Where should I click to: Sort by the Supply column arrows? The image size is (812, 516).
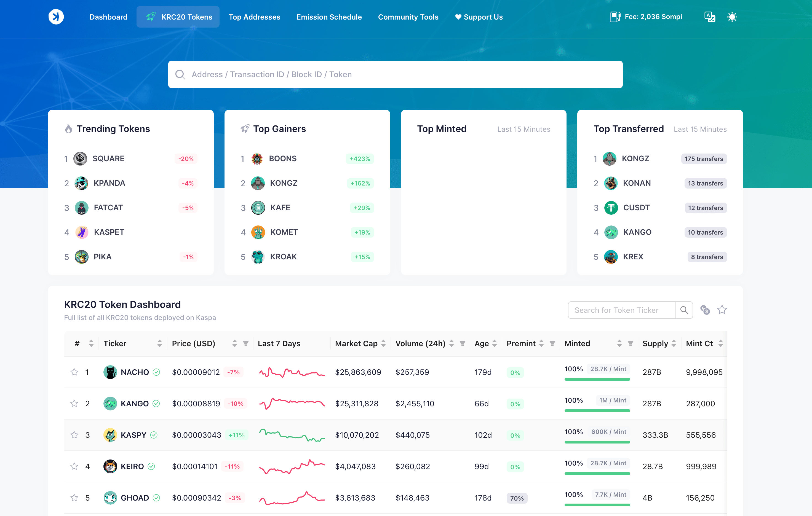(x=674, y=343)
